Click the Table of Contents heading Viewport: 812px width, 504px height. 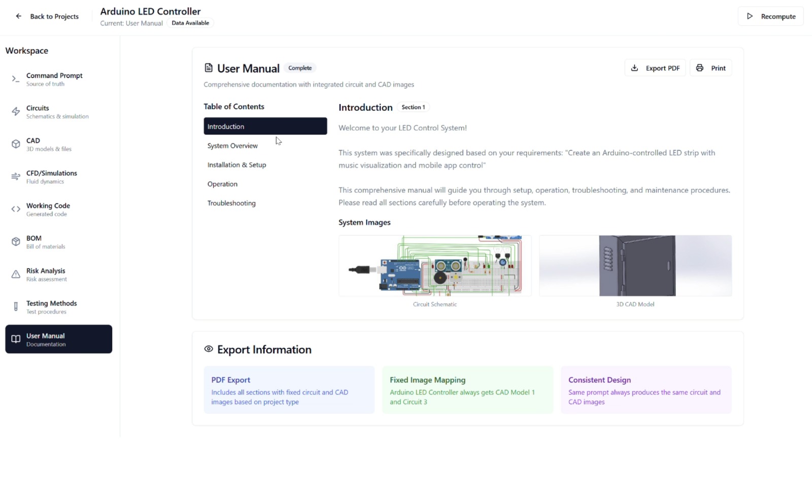pyautogui.click(x=234, y=107)
